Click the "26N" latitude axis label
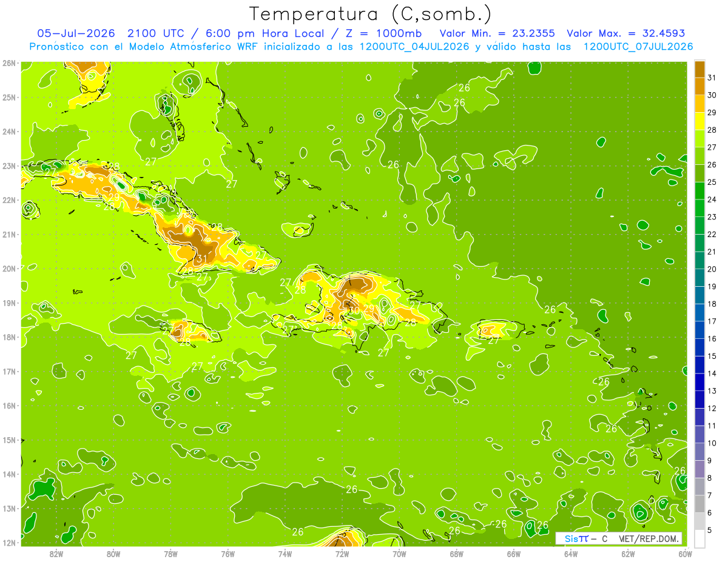This screenshot has width=728, height=562. [8, 63]
